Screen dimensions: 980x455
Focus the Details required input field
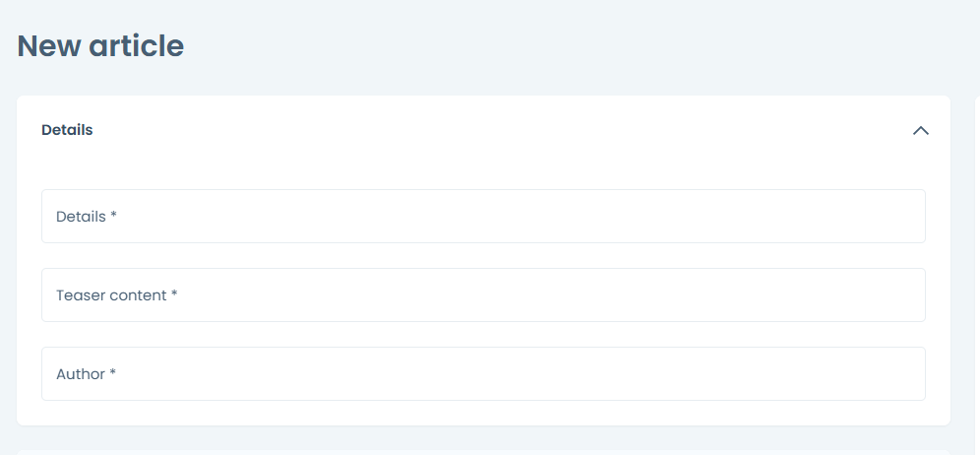click(x=482, y=216)
